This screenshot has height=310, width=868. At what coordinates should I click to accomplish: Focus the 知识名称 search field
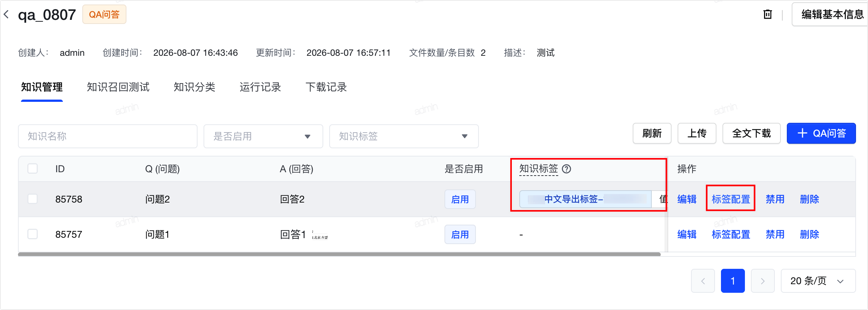tap(108, 136)
